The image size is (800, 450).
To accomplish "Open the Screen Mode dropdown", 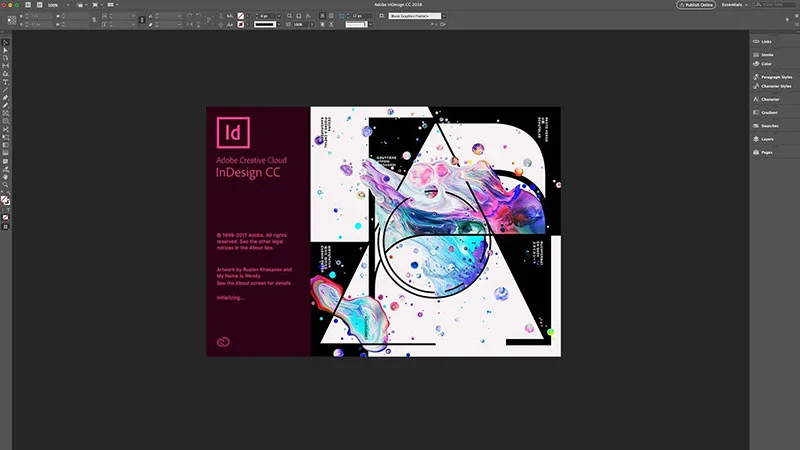I will pos(96,5).
